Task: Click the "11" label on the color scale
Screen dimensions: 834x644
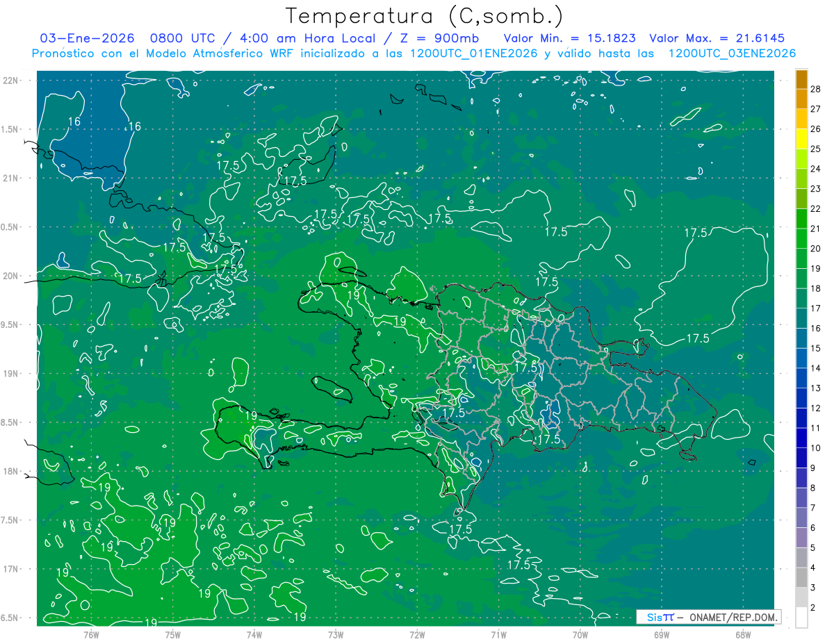Action: [816, 428]
